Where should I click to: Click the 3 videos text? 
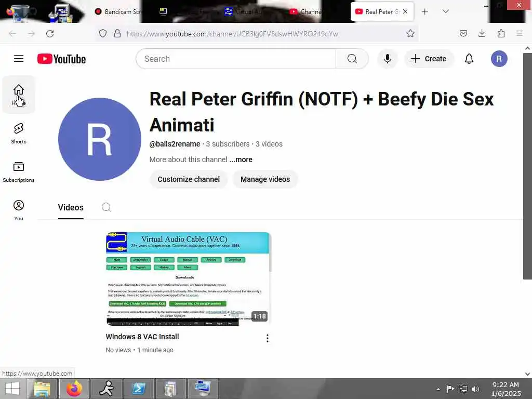(269, 144)
